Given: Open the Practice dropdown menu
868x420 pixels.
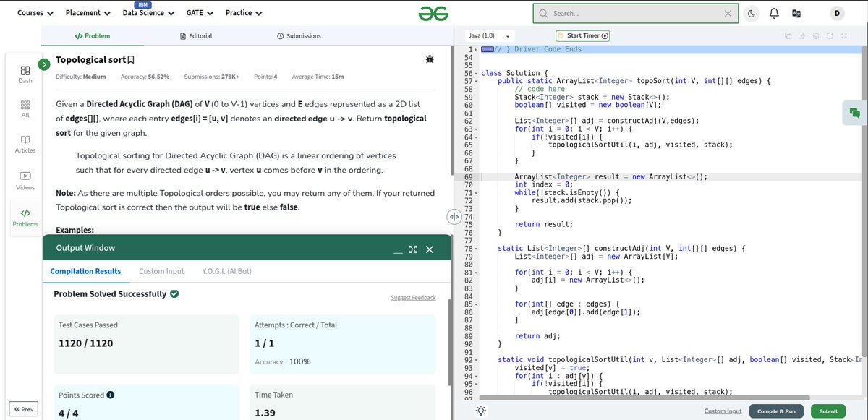Looking at the screenshot, I should point(244,13).
